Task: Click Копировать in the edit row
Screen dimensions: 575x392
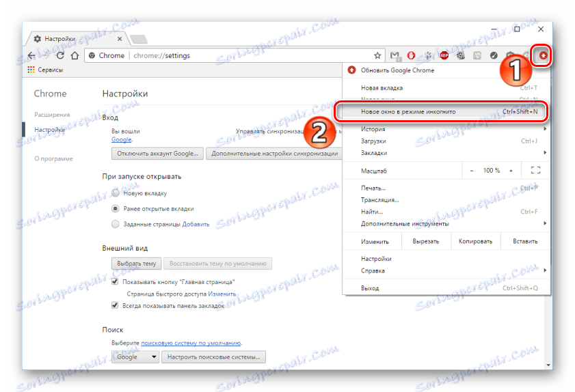Action: point(476,242)
